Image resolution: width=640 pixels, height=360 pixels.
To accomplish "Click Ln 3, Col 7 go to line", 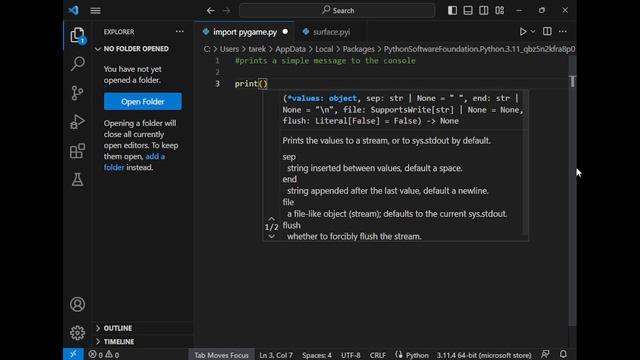I will [x=276, y=355].
